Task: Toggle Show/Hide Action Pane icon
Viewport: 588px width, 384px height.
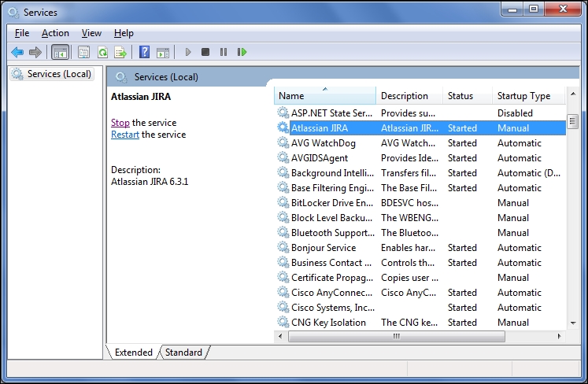Action: 163,52
